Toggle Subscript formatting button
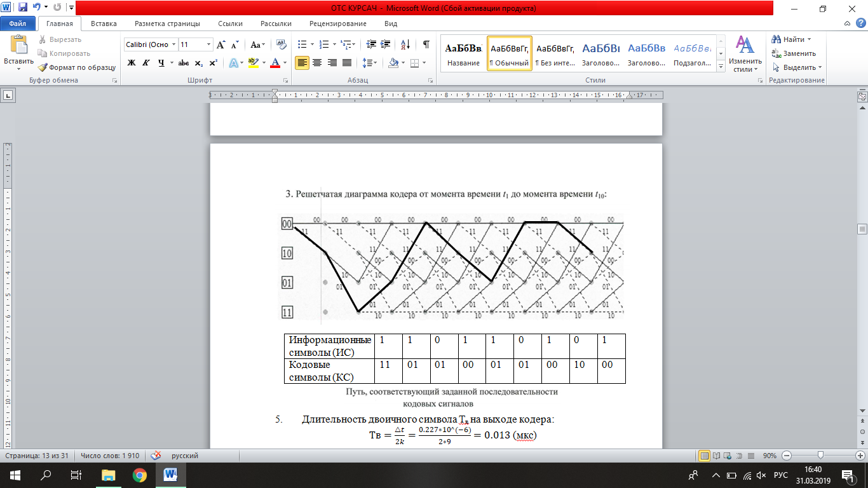This screenshot has height=488, width=868. coord(198,63)
